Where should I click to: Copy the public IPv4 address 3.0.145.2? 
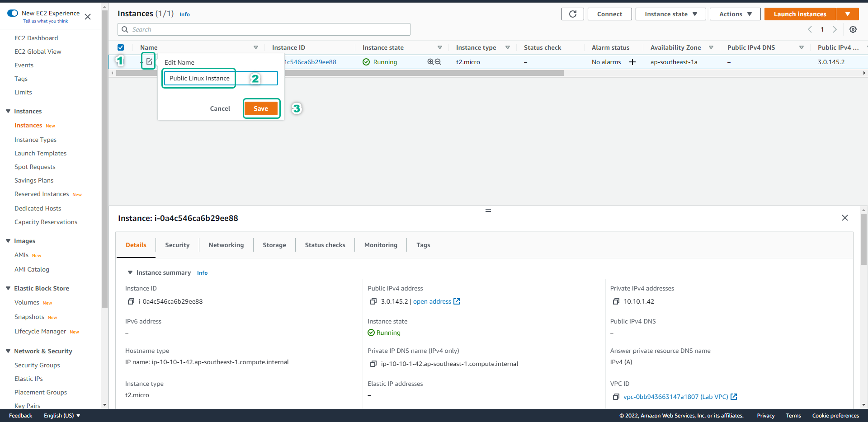(x=373, y=301)
